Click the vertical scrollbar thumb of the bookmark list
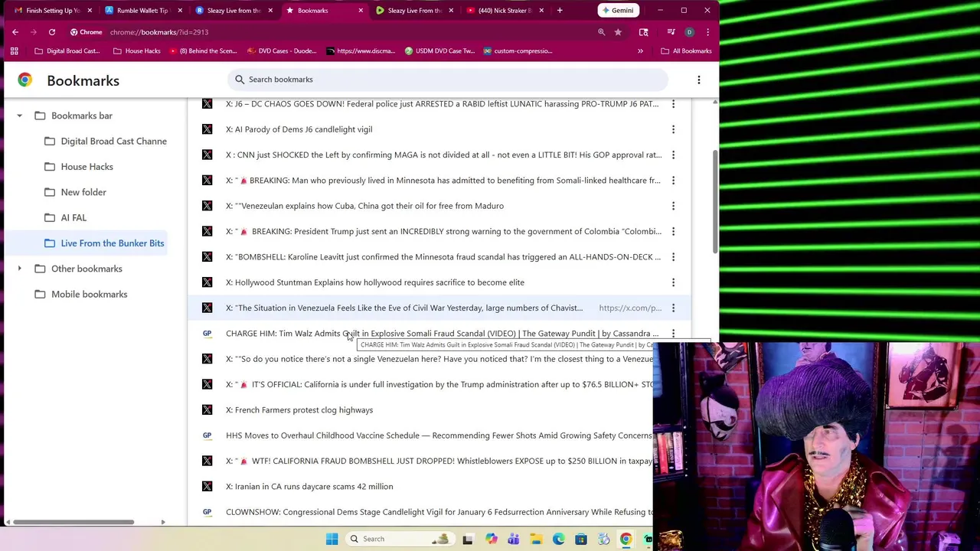The image size is (980, 551). (x=715, y=201)
